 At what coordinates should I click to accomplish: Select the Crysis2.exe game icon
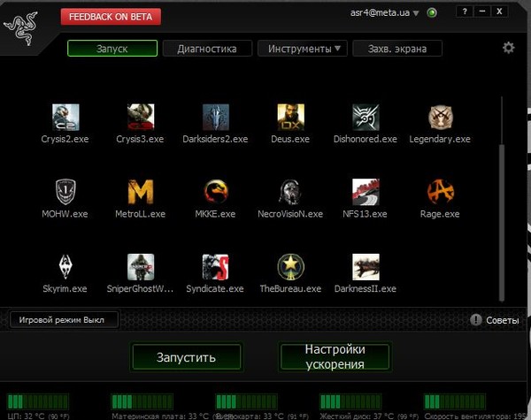coord(65,117)
